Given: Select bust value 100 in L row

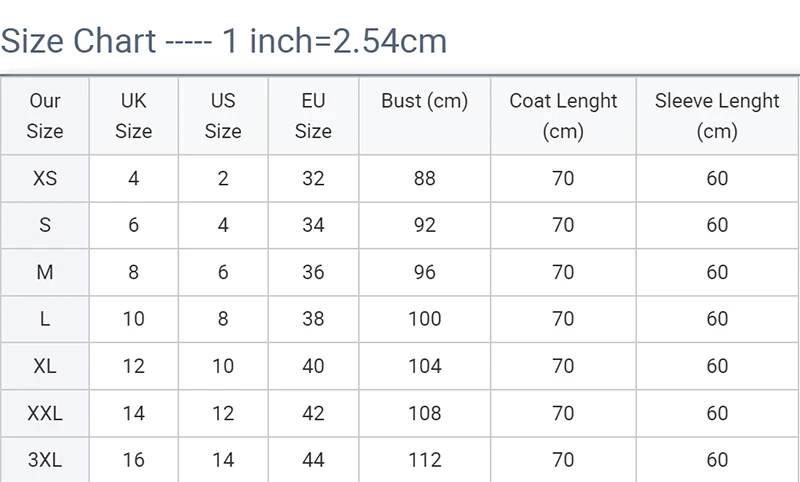Looking at the screenshot, I should [x=424, y=319].
